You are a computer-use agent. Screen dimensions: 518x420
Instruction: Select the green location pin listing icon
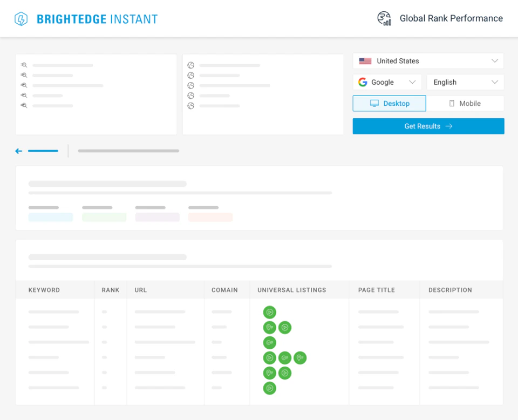point(269,327)
